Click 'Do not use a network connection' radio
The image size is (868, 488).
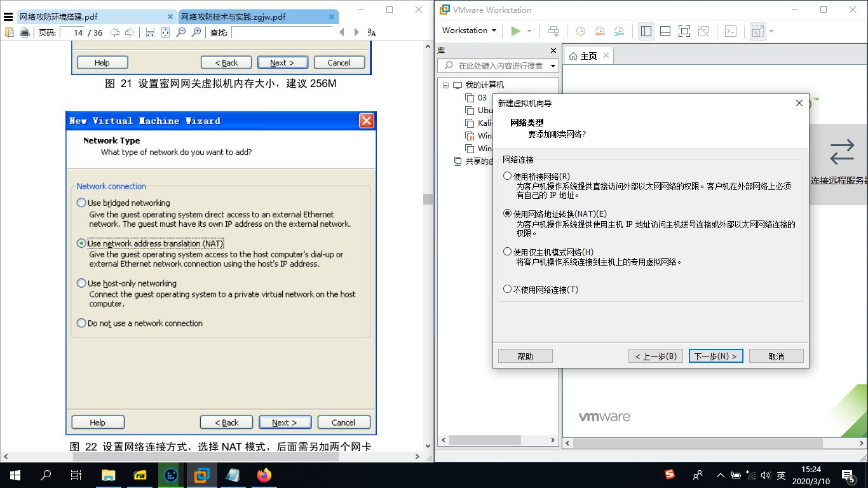(x=81, y=323)
